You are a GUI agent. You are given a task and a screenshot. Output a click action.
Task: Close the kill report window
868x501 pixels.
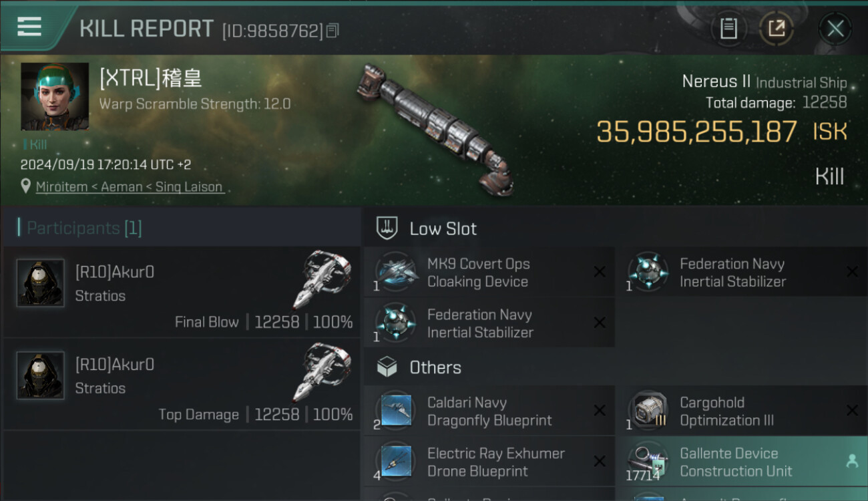click(835, 29)
